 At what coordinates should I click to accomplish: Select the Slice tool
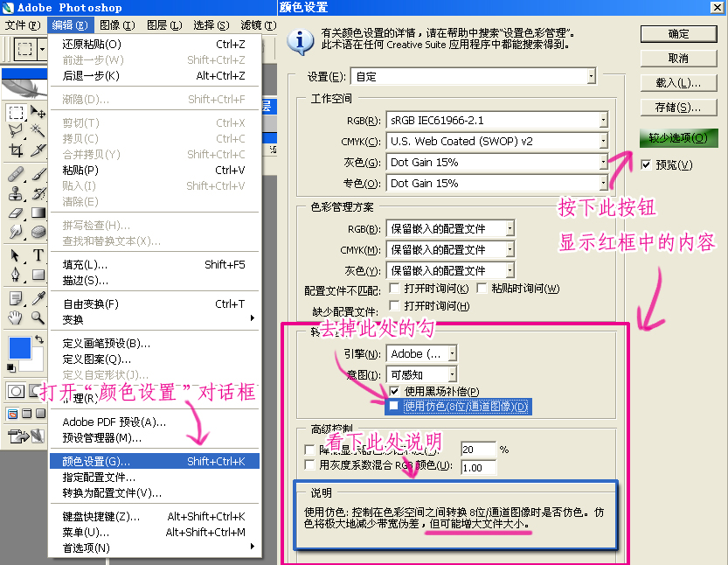click(x=38, y=150)
